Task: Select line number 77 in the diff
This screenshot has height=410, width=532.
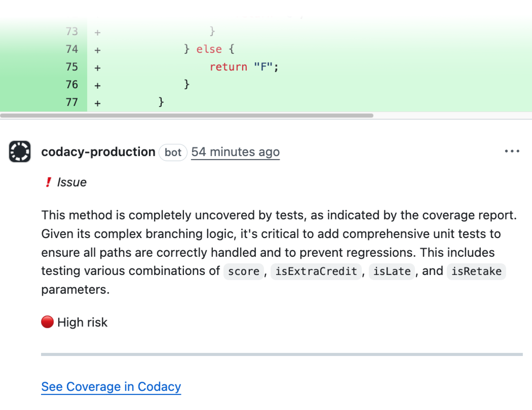Action: point(72,102)
